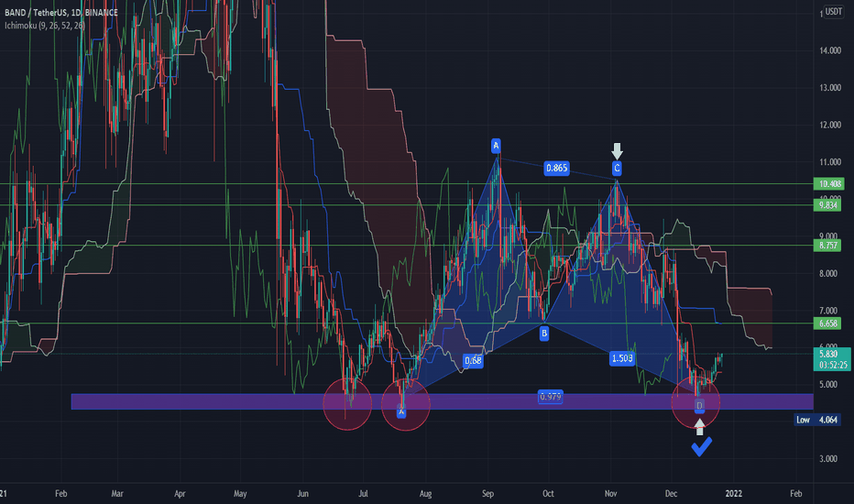854x504 pixels.
Task: Click the 6.658 horizontal line price tag
Action: coord(827,323)
